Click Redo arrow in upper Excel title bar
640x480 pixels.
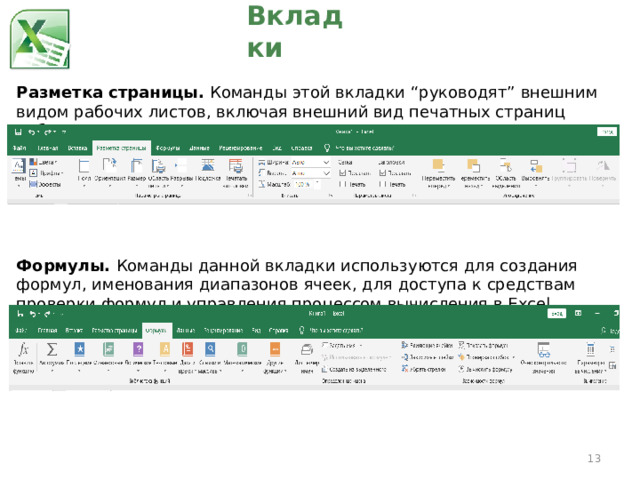click(x=48, y=132)
